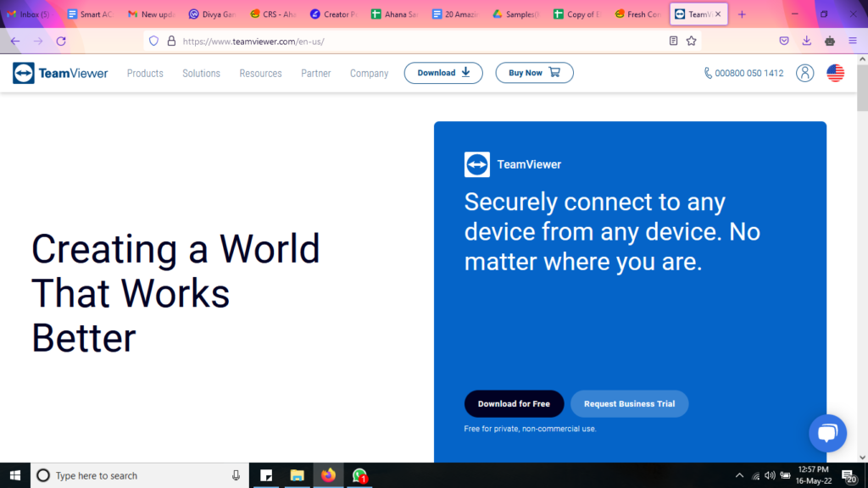This screenshot has height=488, width=868.
Task: Click the site security padlock icon
Action: pyautogui.click(x=171, y=41)
